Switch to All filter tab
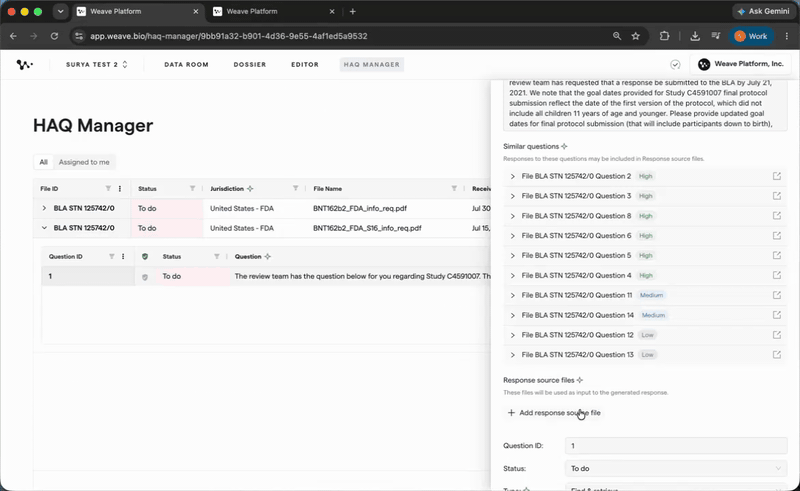The image size is (800, 491). 43,162
